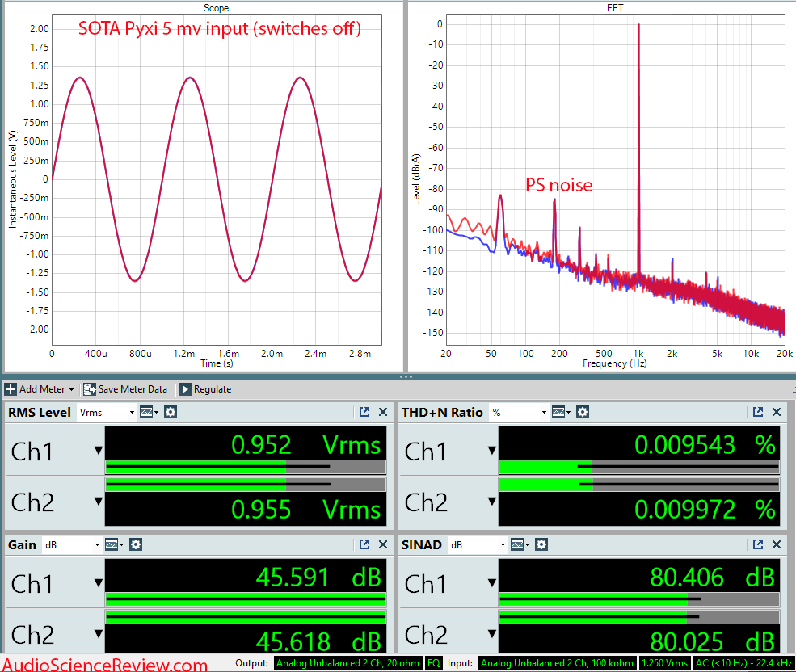Click the Regulate button

coord(205,389)
